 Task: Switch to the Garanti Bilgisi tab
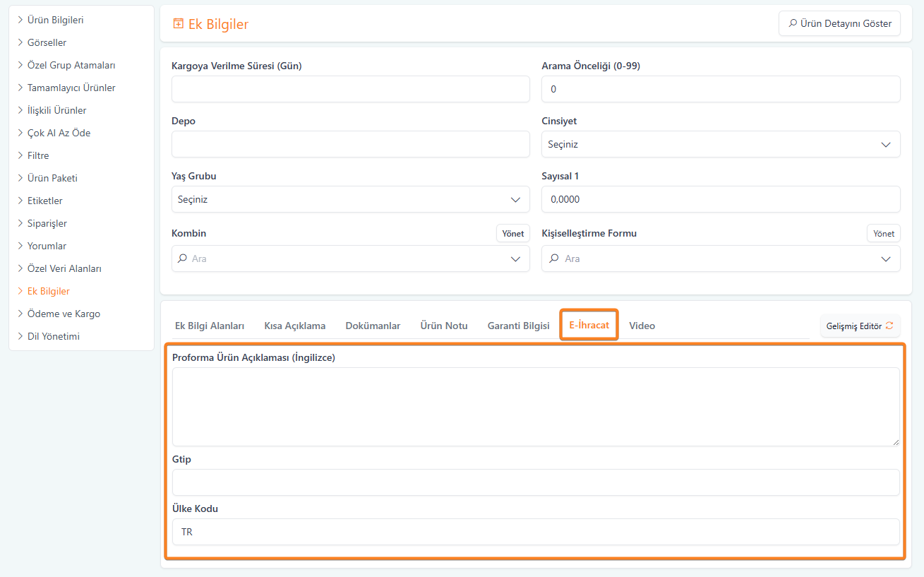point(518,326)
